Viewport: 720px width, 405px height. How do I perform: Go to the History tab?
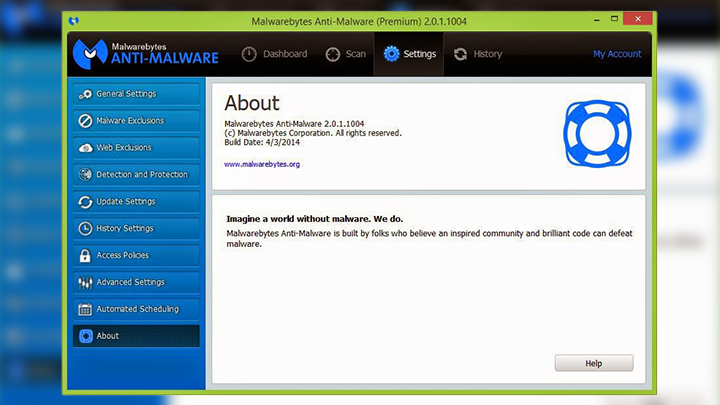tap(478, 54)
